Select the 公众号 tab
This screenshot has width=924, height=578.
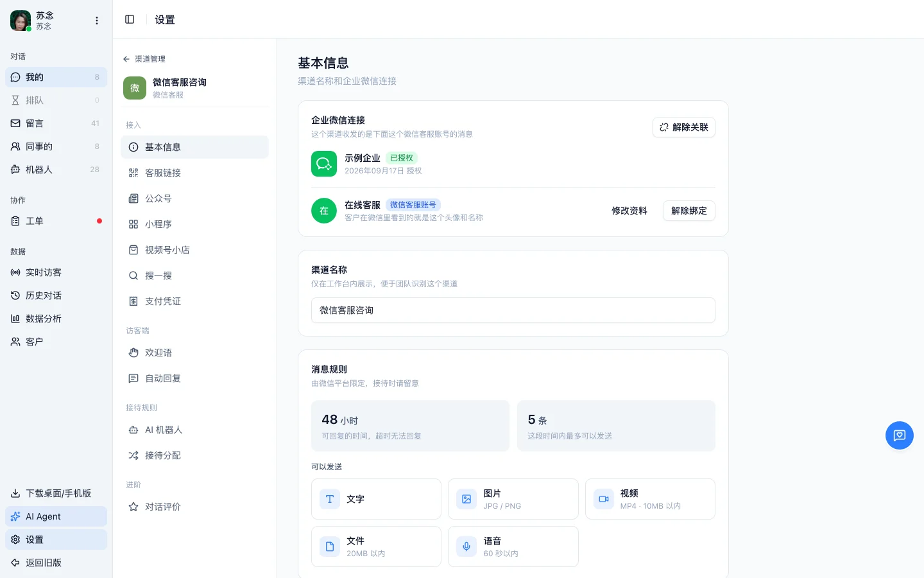pyautogui.click(x=194, y=198)
